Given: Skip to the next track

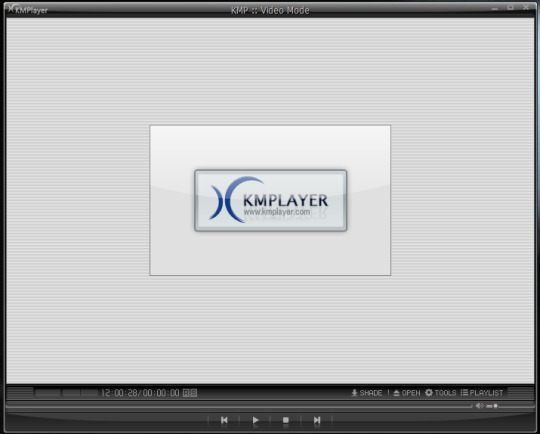Looking at the screenshot, I should pos(317,420).
